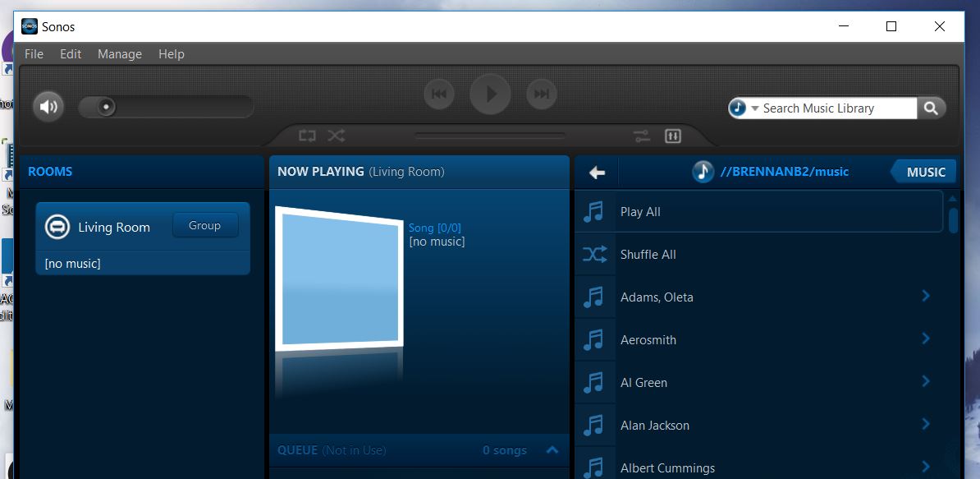Click the //BRENNANB2/music path
This screenshot has height=479, width=980.
[785, 172]
